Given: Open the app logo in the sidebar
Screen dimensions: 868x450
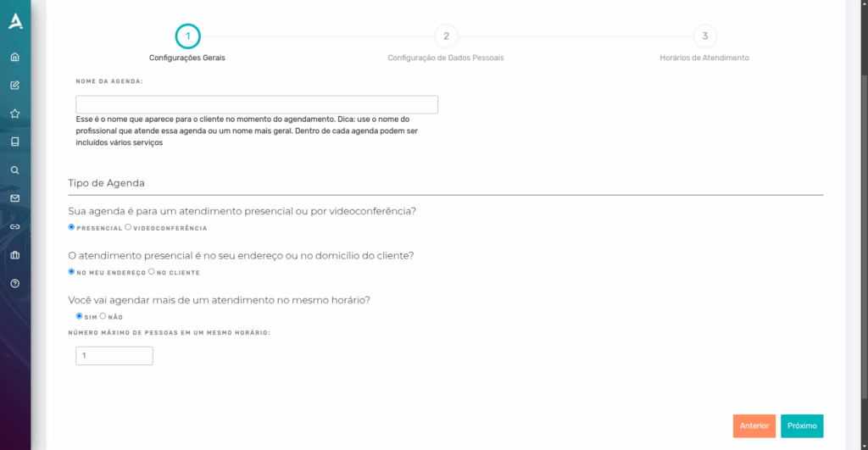Looking at the screenshot, I should click(15, 21).
